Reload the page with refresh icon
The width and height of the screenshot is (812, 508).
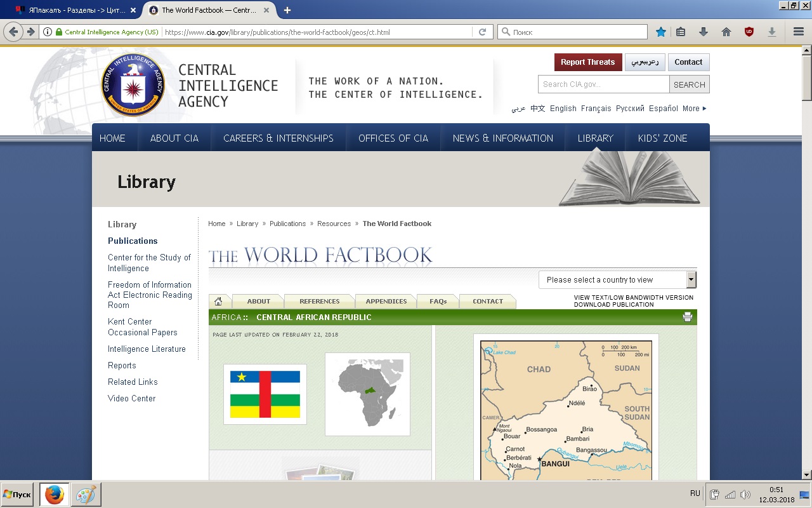(482, 32)
